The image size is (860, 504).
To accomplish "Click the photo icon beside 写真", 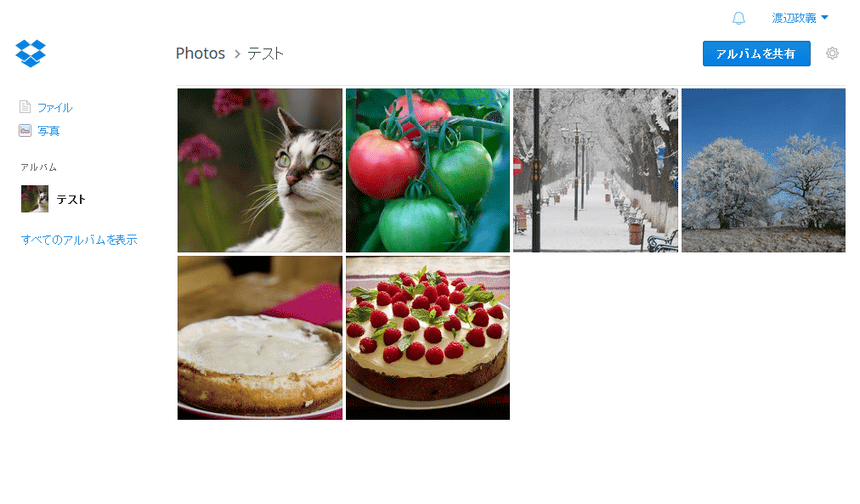I will (25, 130).
